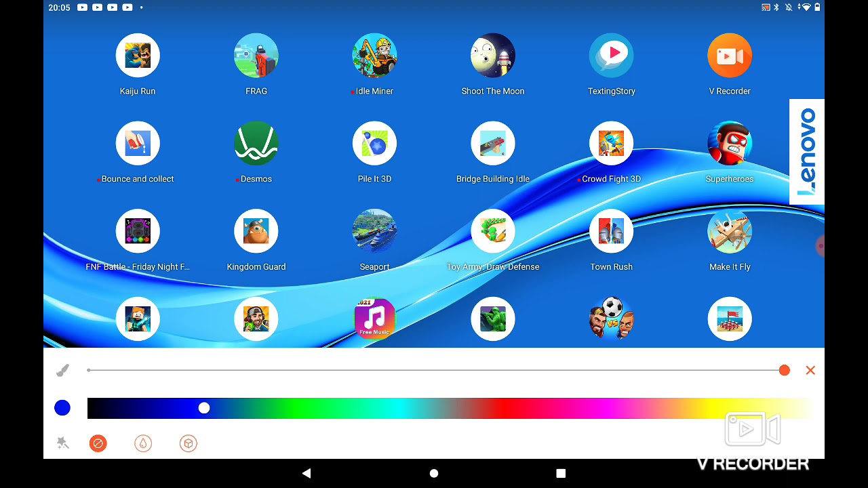This screenshot has height=488, width=868.
Task: Open Toy Army: Draw Defense
Action: 493,231
